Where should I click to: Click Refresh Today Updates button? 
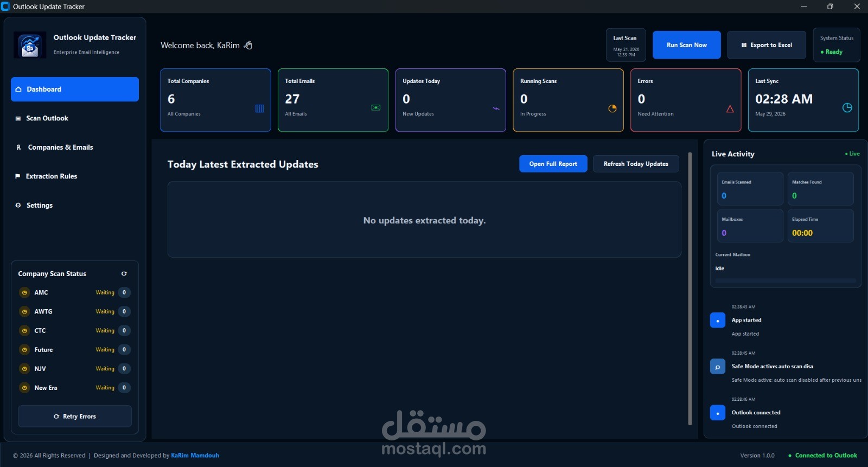click(636, 164)
